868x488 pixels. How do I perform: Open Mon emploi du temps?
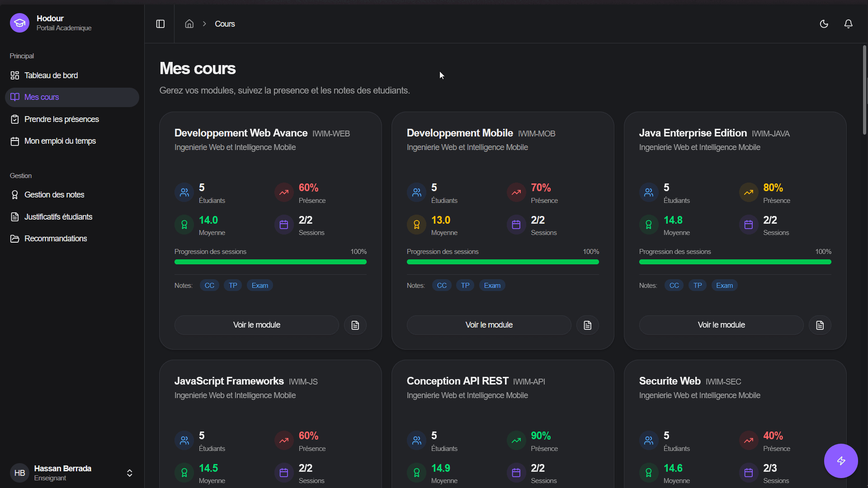coord(72,141)
